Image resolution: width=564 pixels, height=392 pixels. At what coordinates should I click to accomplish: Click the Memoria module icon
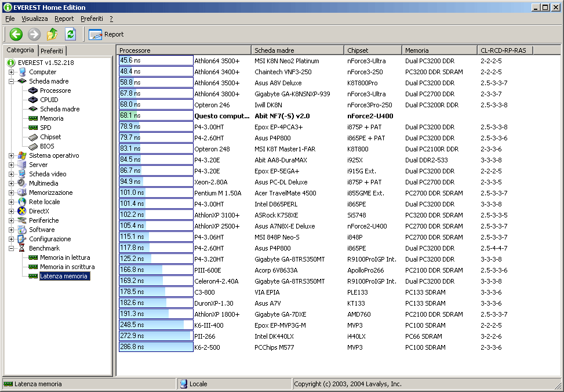coord(33,118)
